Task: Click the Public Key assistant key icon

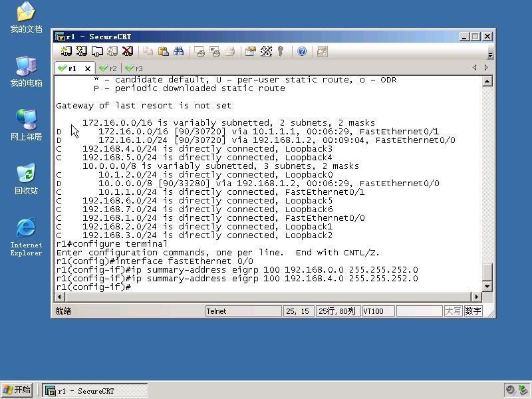Action: [x=280, y=51]
